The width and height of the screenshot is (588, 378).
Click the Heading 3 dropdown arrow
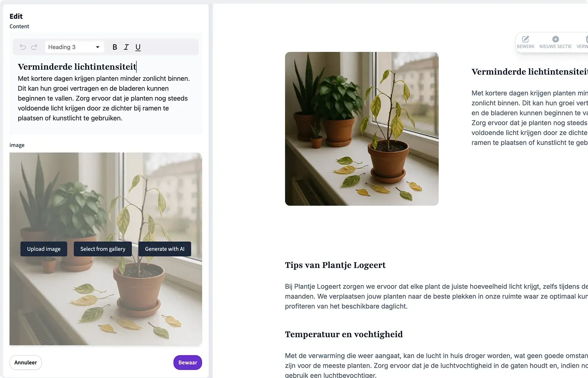[98, 47]
